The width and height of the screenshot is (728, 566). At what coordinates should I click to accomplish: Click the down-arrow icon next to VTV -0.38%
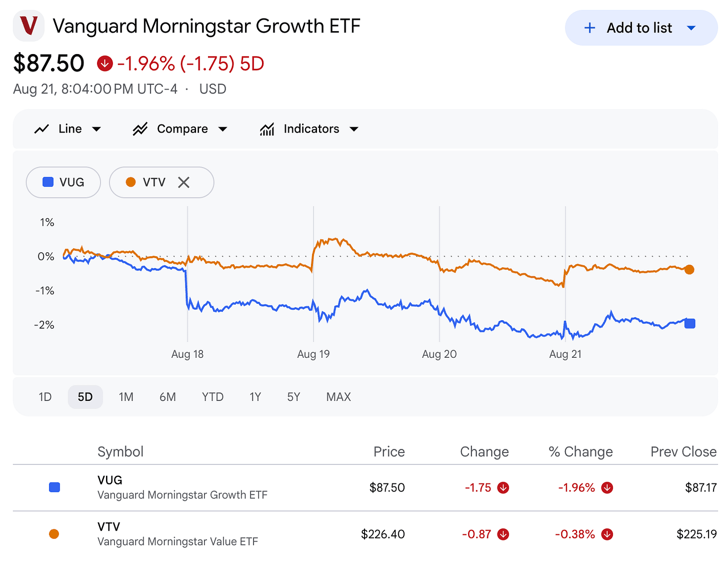click(x=607, y=534)
